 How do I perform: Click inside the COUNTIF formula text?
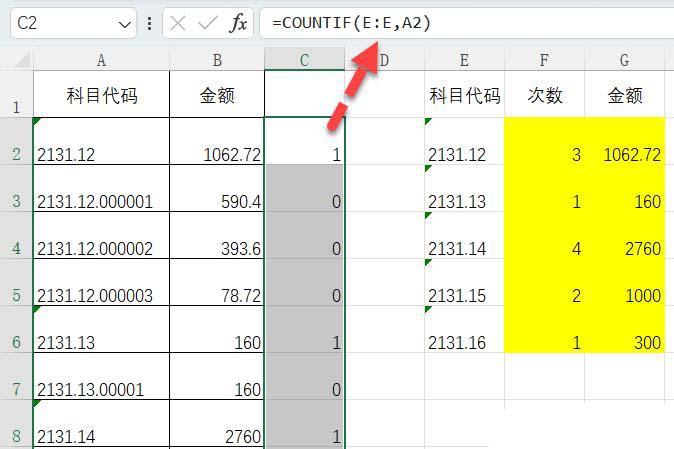pos(352,23)
